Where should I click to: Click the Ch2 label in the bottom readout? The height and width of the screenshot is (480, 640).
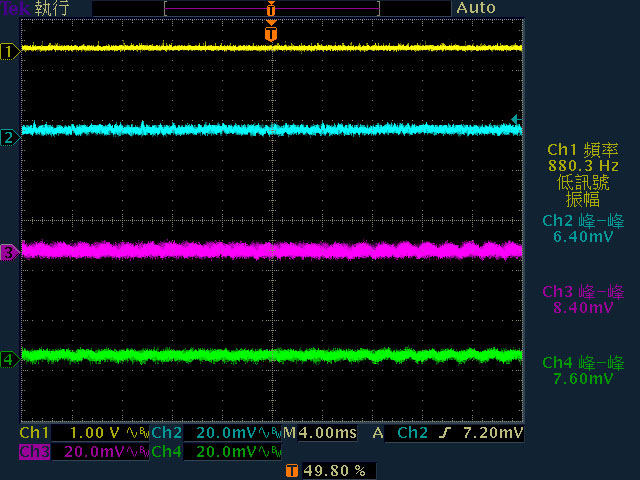167,433
